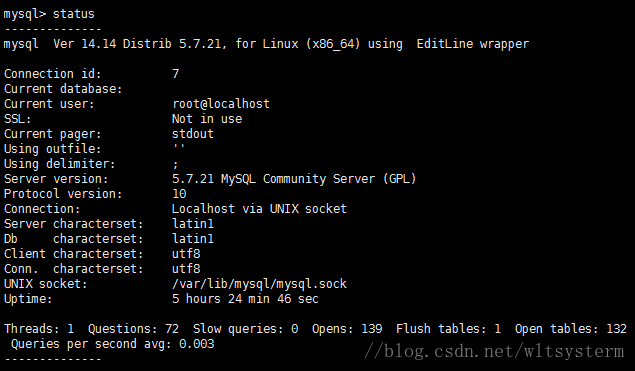Image resolution: width=635 pixels, height=371 pixels.
Task: Click the root@localhost current user value
Action: coord(221,104)
